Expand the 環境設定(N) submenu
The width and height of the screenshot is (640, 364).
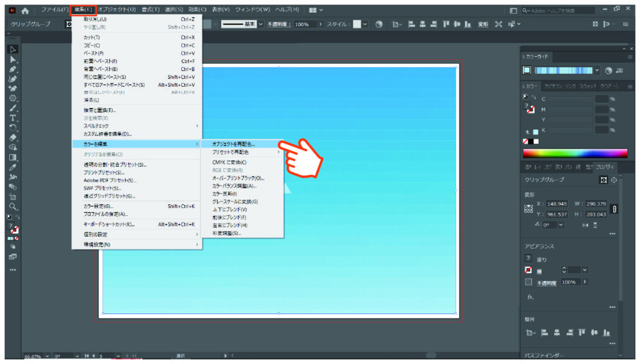point(137,245)
